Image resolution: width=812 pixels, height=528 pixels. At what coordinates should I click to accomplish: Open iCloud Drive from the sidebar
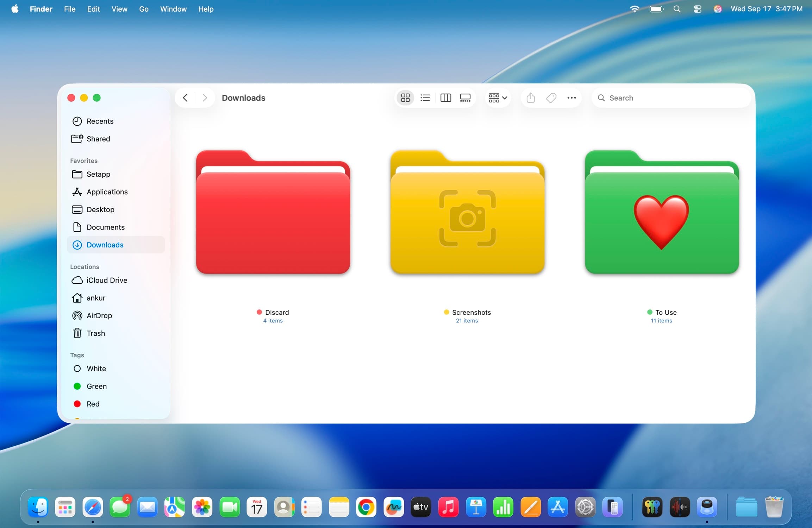[107, 280]
